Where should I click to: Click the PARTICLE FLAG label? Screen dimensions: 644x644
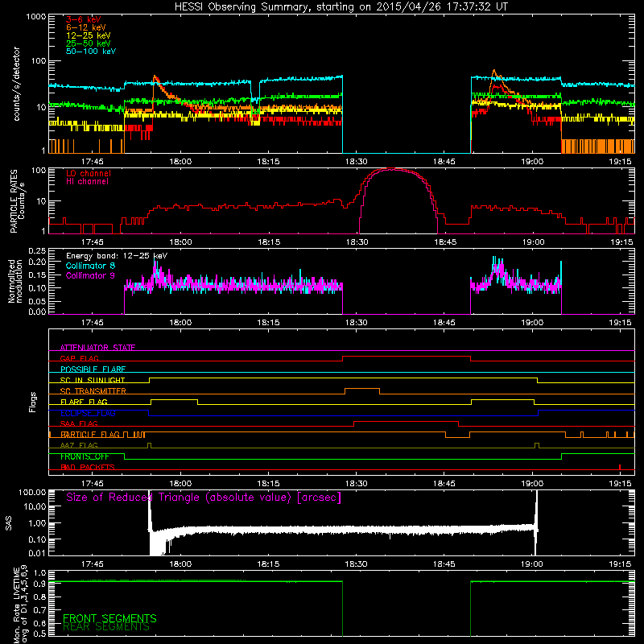pyautogui.click(x=90, y=435)
